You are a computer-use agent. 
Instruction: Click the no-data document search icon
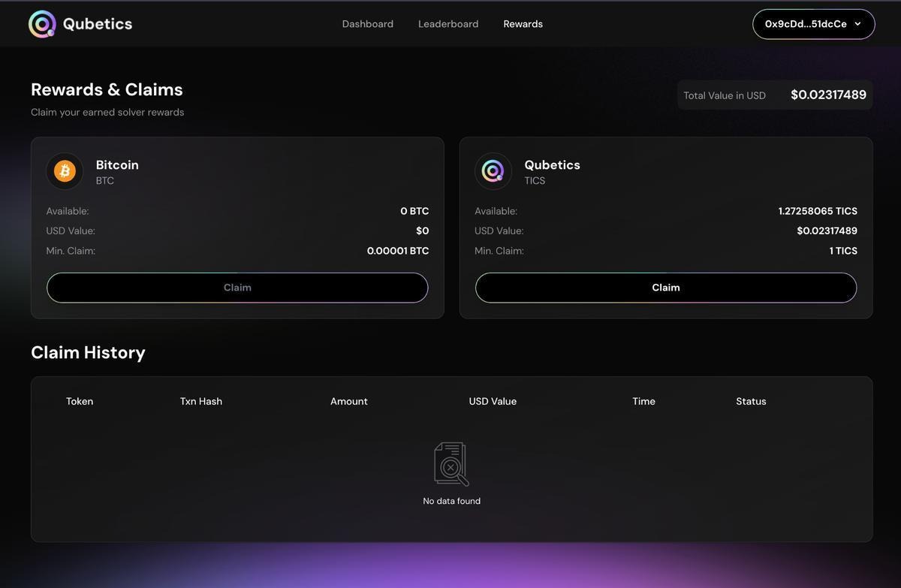point(451,464)
